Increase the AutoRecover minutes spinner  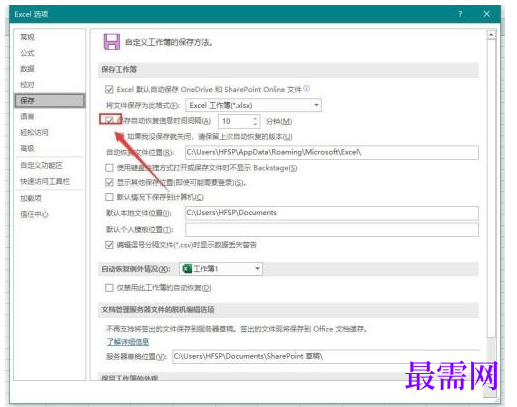coord(255,118)
